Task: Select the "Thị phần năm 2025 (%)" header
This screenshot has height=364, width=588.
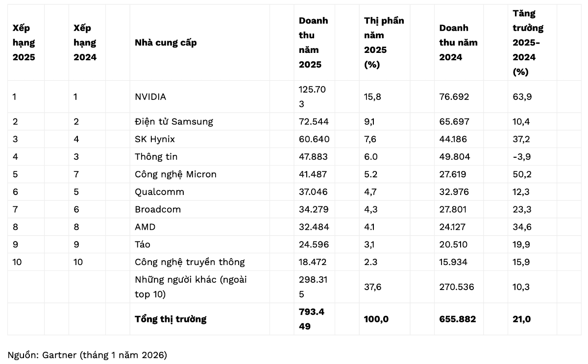Action: [x=384, y=43]
